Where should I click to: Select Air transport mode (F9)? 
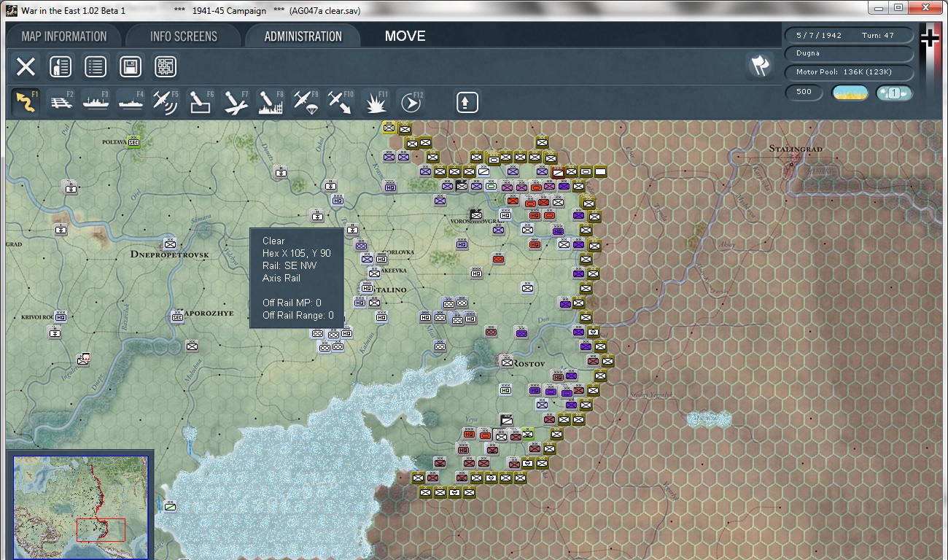click(x=306, y=102)
